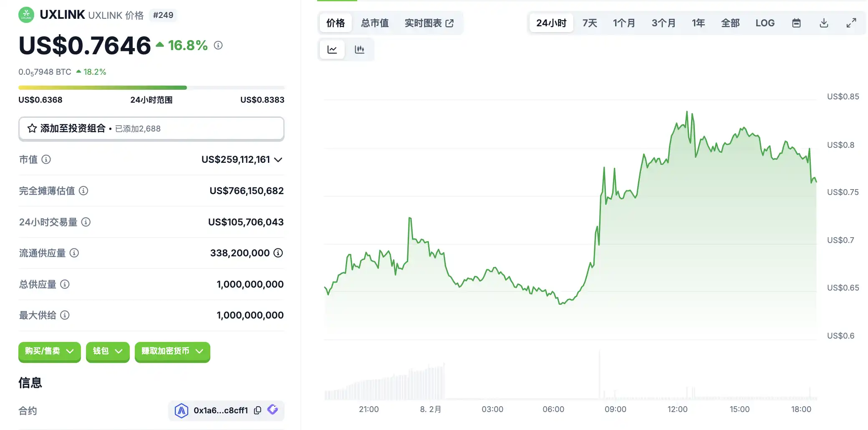
Task: Copy the contract address 0x1a6...c8cff1
Action: 257,410
